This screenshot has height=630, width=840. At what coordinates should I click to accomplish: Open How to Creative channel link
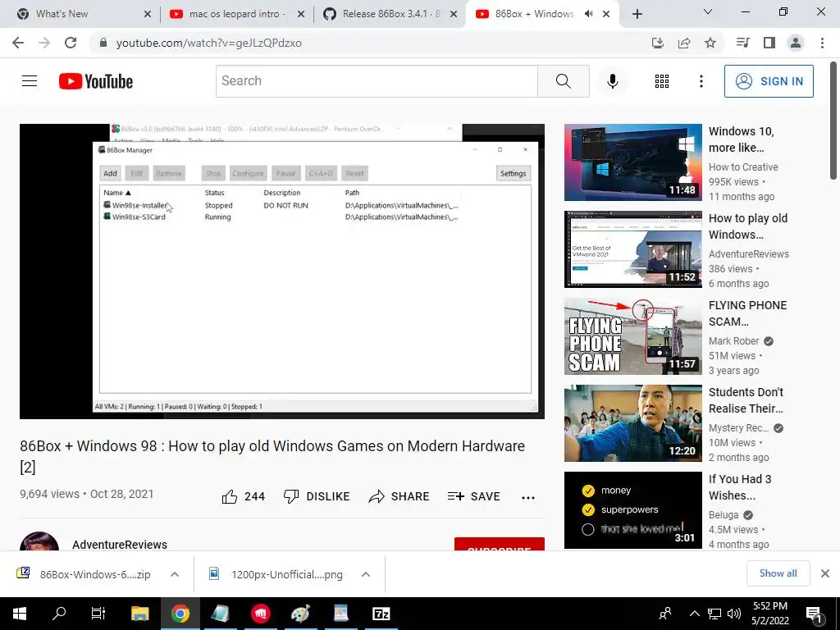pyautogui.click(x=743, y=167)
